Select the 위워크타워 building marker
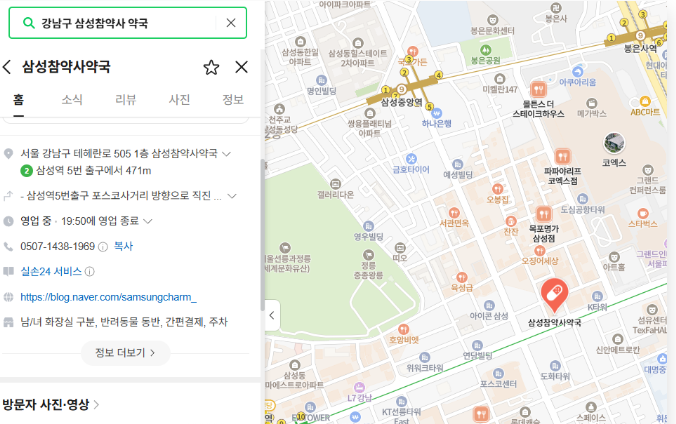This screenshot has width=676, height=424. point(425,358)
